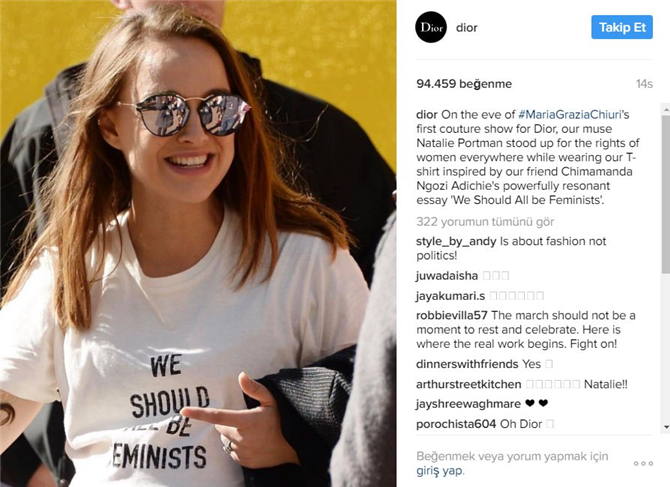Click the 14s post timestamp

coord(644,84)
